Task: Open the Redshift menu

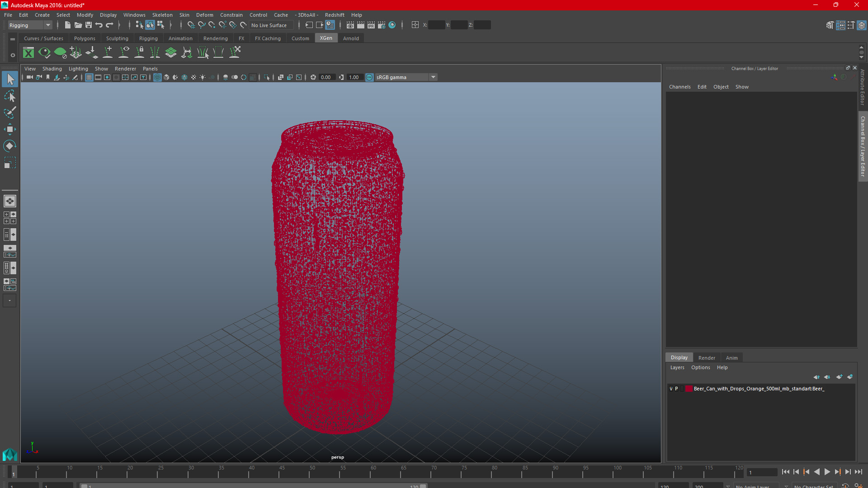Action: click(x=335, y=15)
